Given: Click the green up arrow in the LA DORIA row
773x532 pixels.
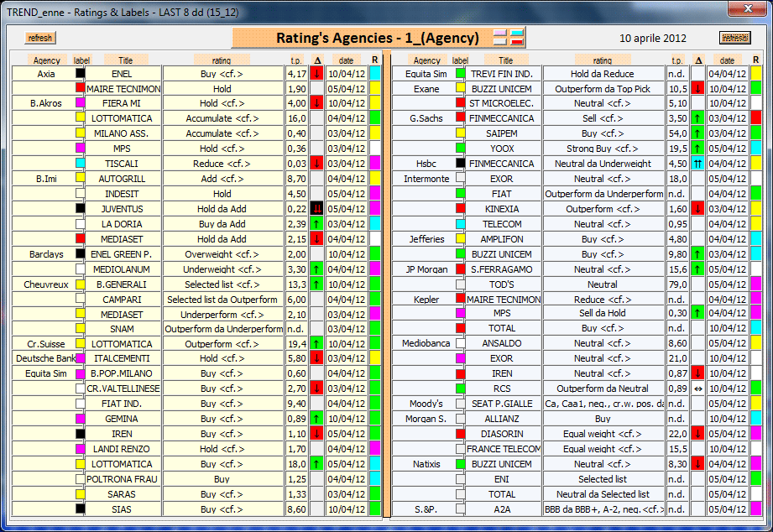Looking at the screenshot, I should (316, 224).
